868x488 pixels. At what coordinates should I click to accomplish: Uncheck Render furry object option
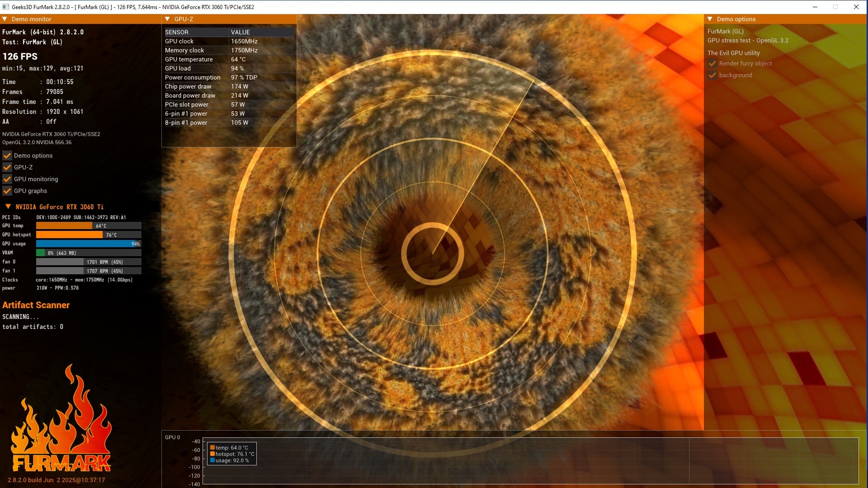coord(712,64)
